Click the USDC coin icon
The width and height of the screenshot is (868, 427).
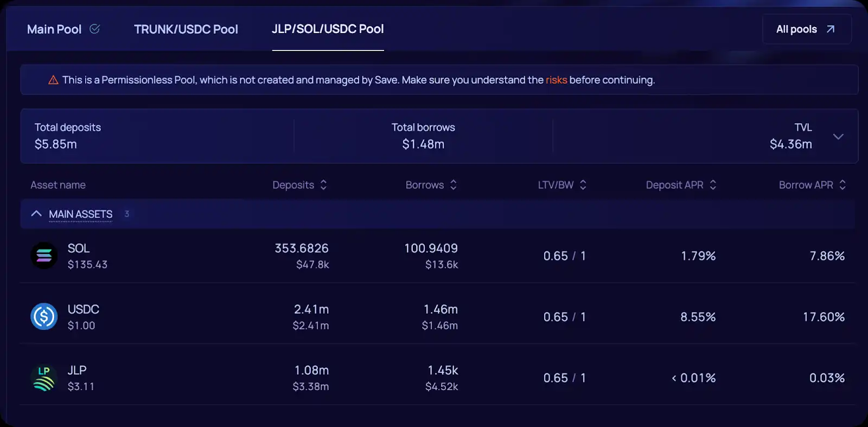tap(44, 316)
